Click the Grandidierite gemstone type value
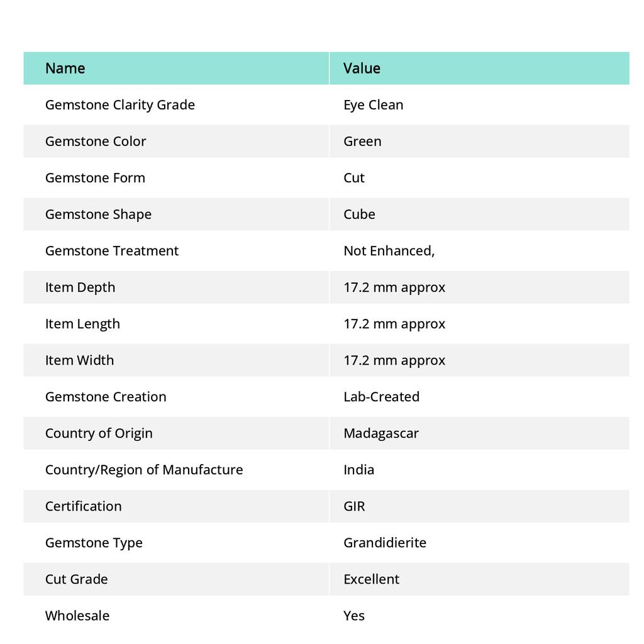The width and height of the screenshot is (644, 644). click(384, 543)
